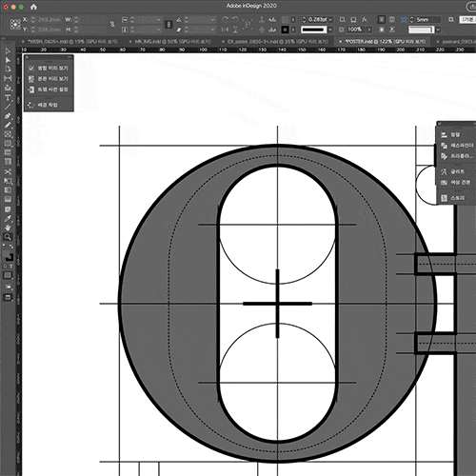The width and height of the screenshot is (476, 476).
Task: Select the Eyedropper tool
Action: tap(8, 218)
